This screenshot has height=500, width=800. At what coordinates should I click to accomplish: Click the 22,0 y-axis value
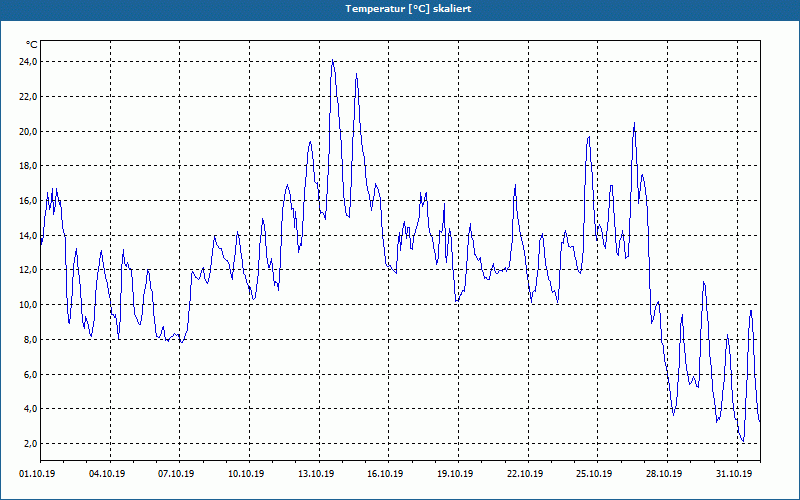pyautogui.click(x=29, y=96)
